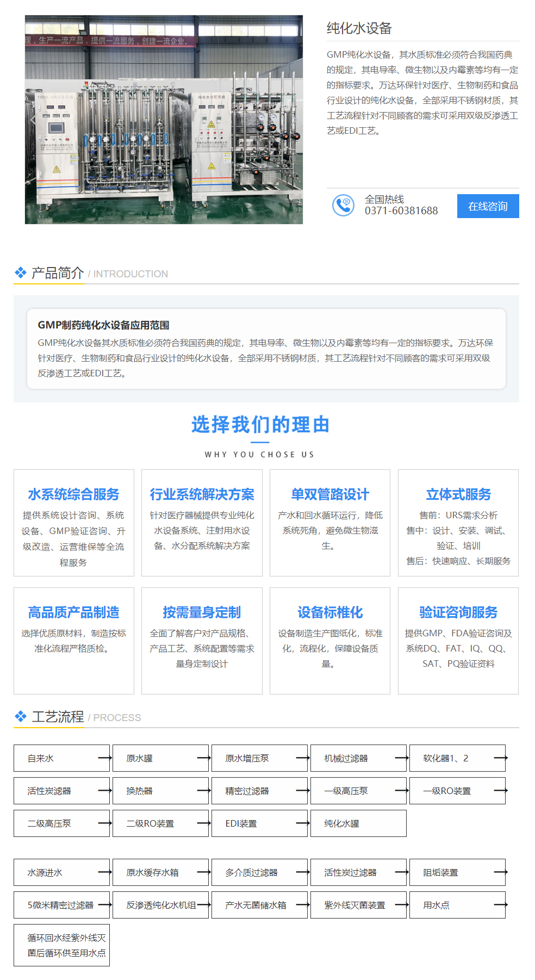Click the arrow after 一级RO装置 step
The height and width of the screenshot is (980, 535).
pyautogui.click(x=500, y=791)
